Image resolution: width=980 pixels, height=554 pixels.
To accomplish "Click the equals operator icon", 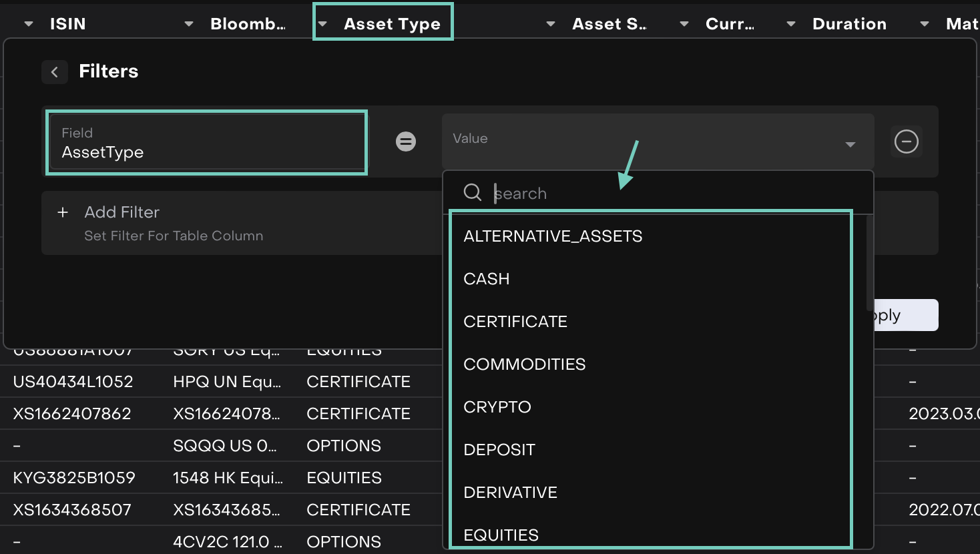I will [x=406, y=142].
